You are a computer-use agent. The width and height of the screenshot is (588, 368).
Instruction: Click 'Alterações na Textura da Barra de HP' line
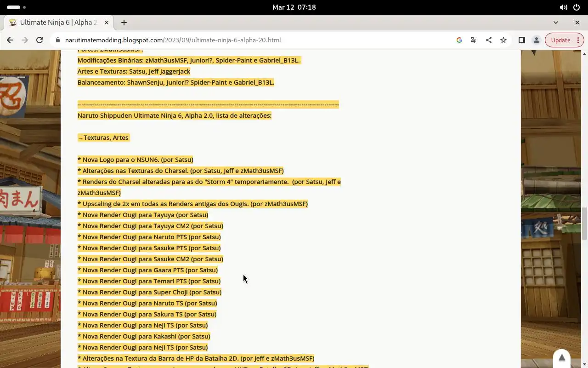click(x=196, y=358)
